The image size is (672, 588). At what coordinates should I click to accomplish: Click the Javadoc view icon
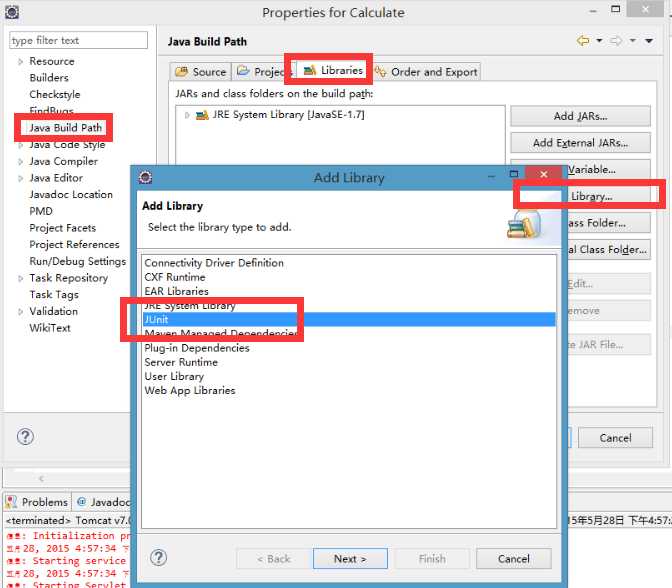click(x=81, y=501)
